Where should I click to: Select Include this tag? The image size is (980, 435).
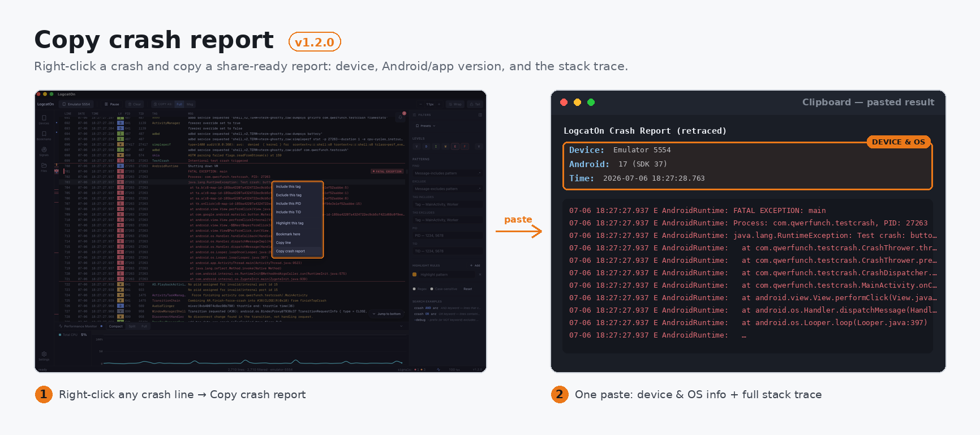click(x=298, y=186)
